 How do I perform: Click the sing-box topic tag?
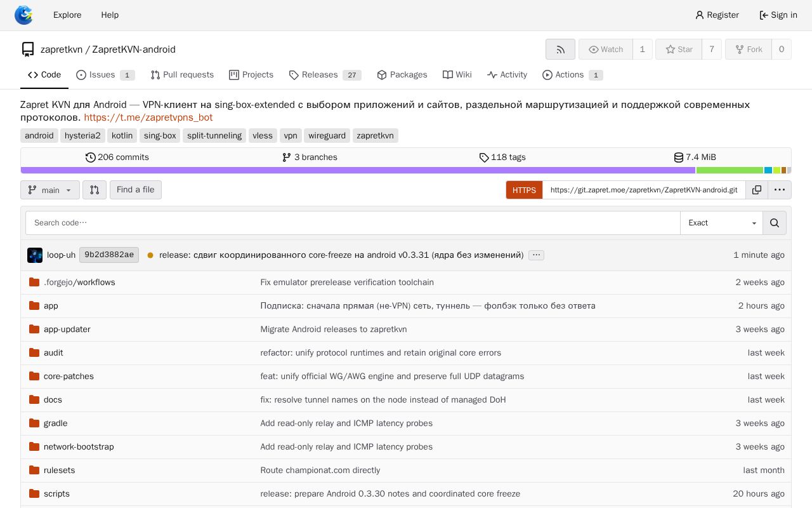coord(160,136)
